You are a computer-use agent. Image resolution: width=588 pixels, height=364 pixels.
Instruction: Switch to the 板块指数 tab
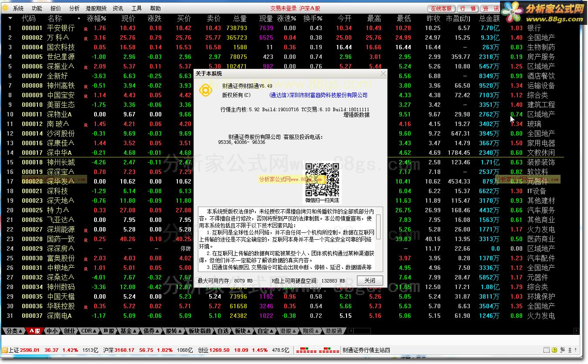[200, 331]
